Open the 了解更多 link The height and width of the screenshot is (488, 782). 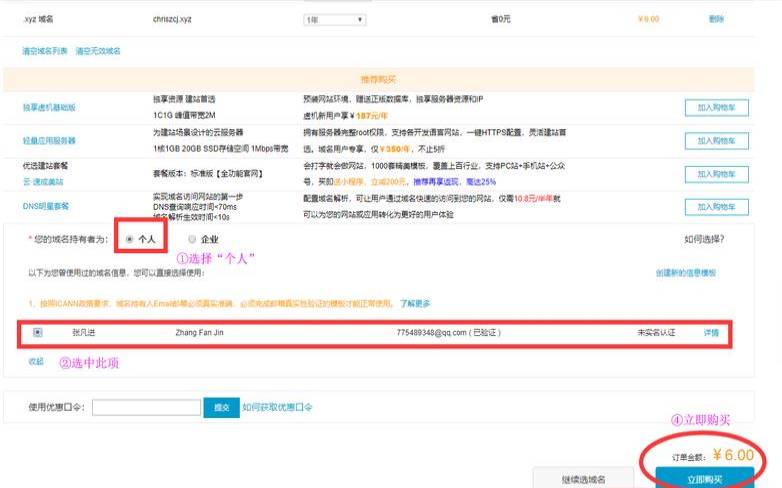pos(415,303)
